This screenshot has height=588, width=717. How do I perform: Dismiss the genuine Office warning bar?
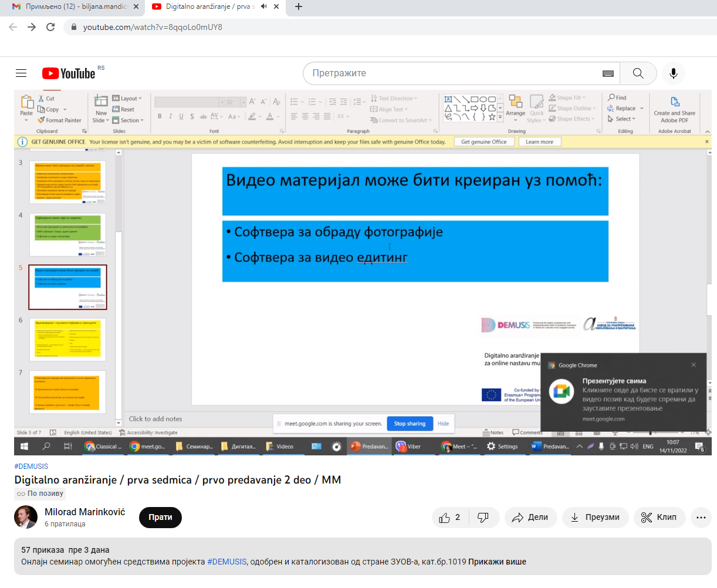coord(706,142)
